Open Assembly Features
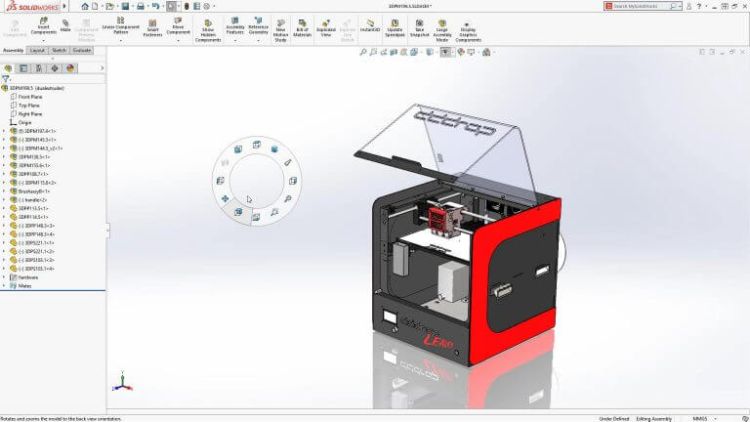 click(x=235, y=26)
